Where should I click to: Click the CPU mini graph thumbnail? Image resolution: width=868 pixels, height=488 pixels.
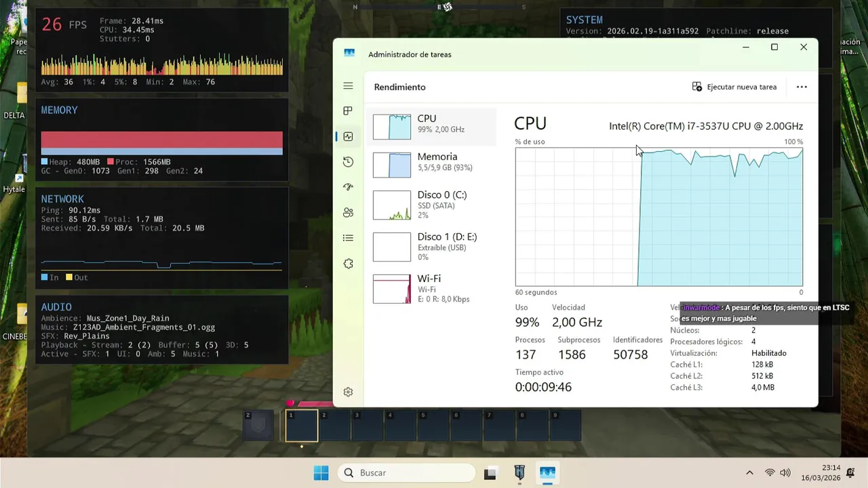click(x=392, y=127)
